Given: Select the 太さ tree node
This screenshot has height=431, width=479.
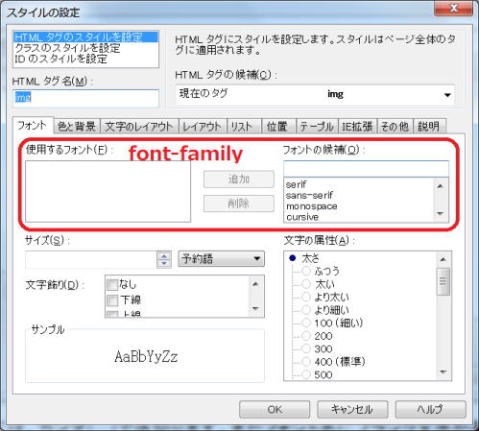Looking at the screenshot, I should coord(310,258).
